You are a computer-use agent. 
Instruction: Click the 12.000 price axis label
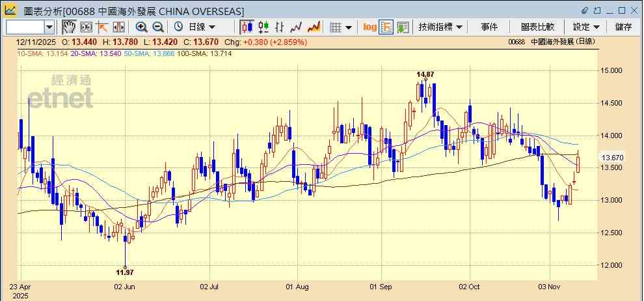[x=611, y=265]
